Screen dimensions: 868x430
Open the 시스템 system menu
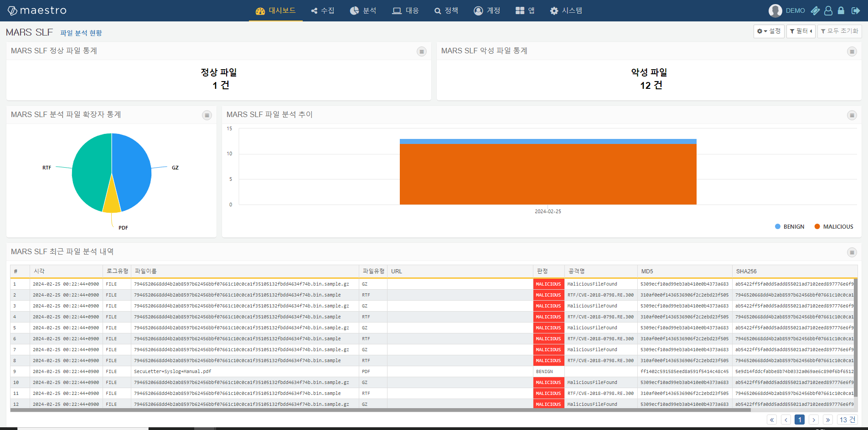(x=566, y=10)
